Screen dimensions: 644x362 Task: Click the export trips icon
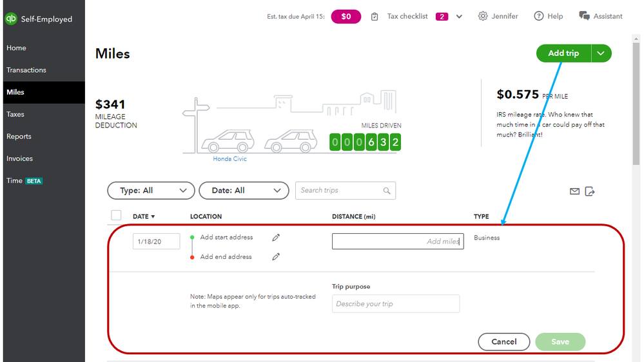[590, 191]
